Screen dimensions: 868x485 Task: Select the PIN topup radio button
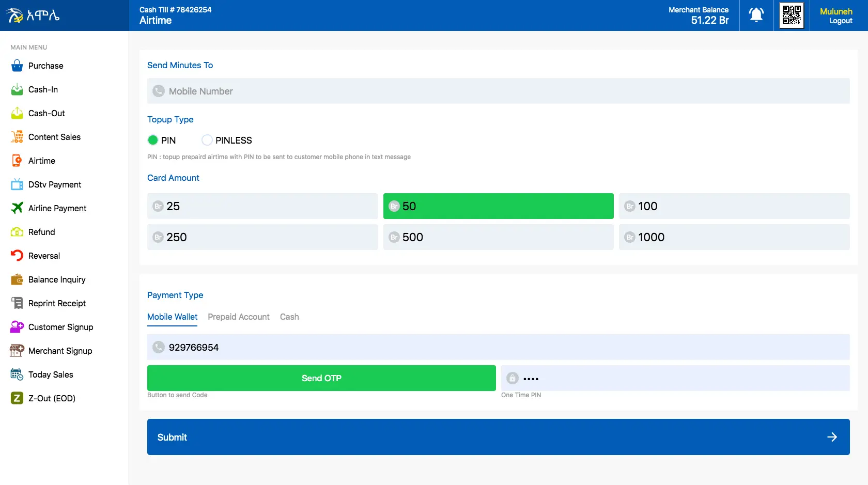point(153,140)
